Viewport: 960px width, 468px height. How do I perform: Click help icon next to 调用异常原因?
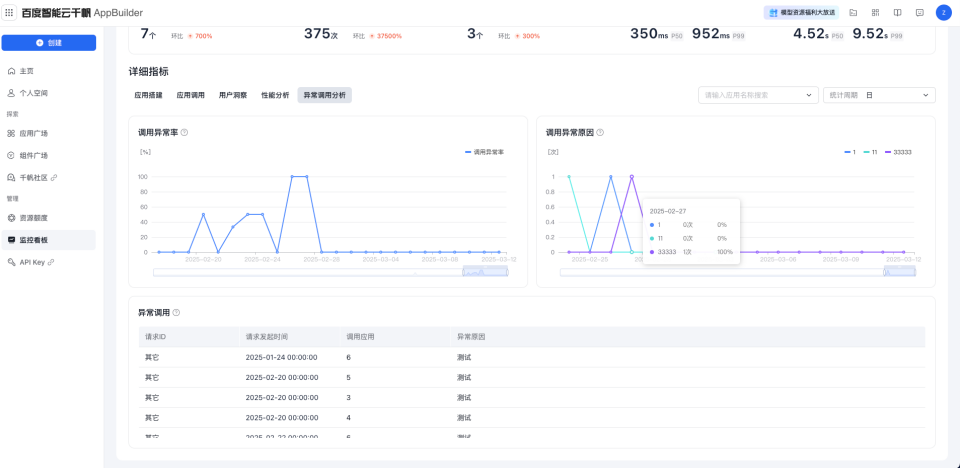pos(600,132)
